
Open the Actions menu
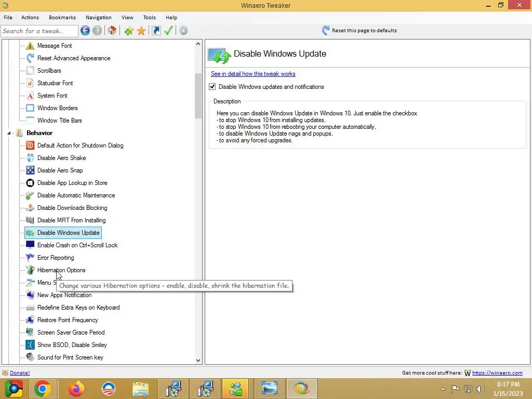point(30,17)
